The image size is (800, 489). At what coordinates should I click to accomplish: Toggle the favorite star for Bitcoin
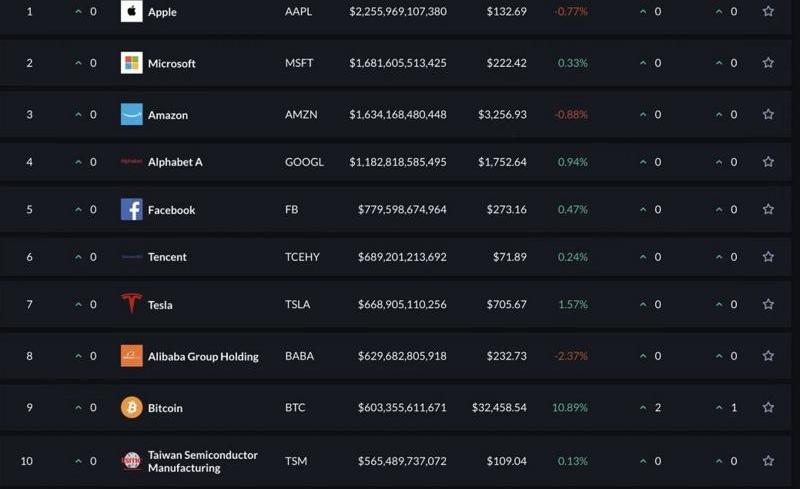(x=768, y=408)
